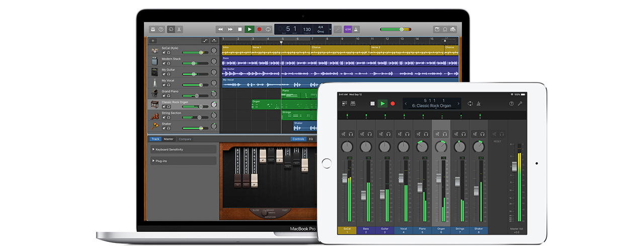Screen dimensions: 644x252
Task: Click the Classic Rock Organ track icon
Action: click(155, 105)
